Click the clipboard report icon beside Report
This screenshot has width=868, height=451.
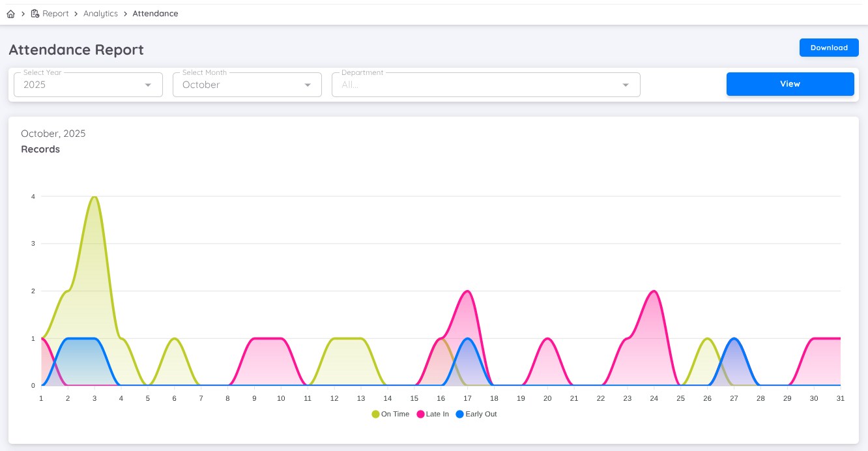35,13
